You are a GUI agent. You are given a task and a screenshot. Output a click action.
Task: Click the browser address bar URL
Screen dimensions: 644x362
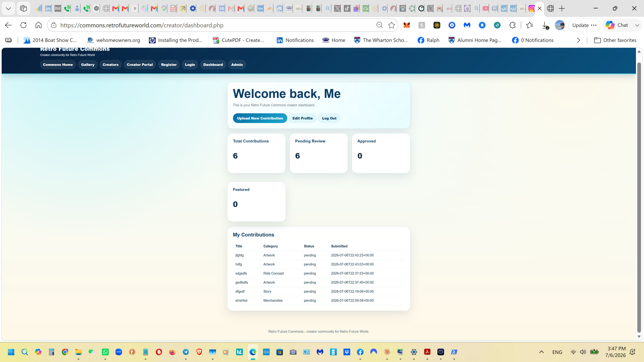(x=142, y=25)
